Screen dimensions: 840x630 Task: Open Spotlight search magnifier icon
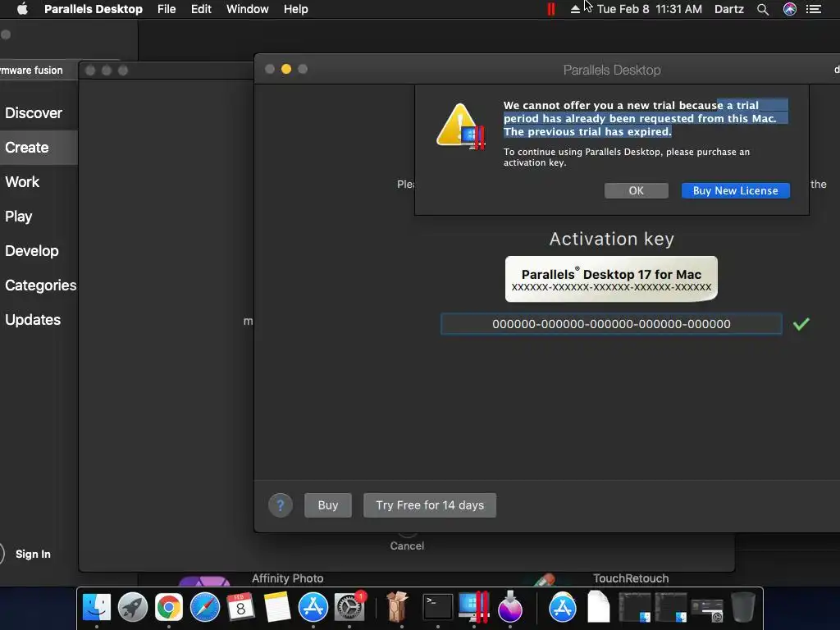(x=763, y=9)
